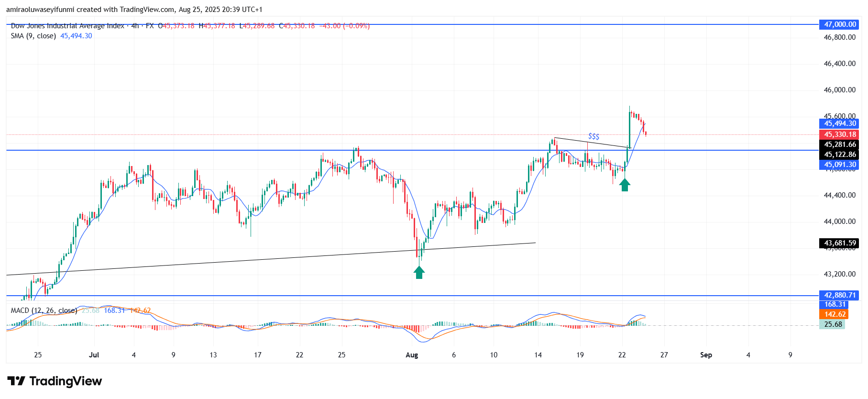
Task: Click the Dow Jones Industrial Average Index title
Action: [67, 26]
